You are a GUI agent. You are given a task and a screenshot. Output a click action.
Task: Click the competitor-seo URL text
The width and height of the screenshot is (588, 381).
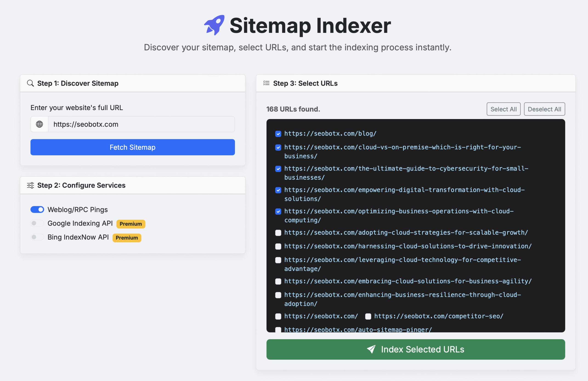tap(438, 316)
